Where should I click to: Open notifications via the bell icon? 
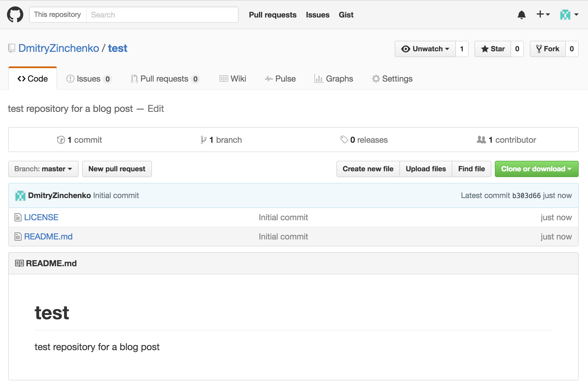pos(522,15)
